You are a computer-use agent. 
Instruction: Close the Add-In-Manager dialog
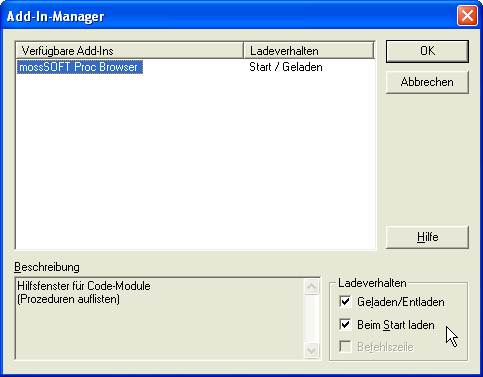click(x=467, y=15)
